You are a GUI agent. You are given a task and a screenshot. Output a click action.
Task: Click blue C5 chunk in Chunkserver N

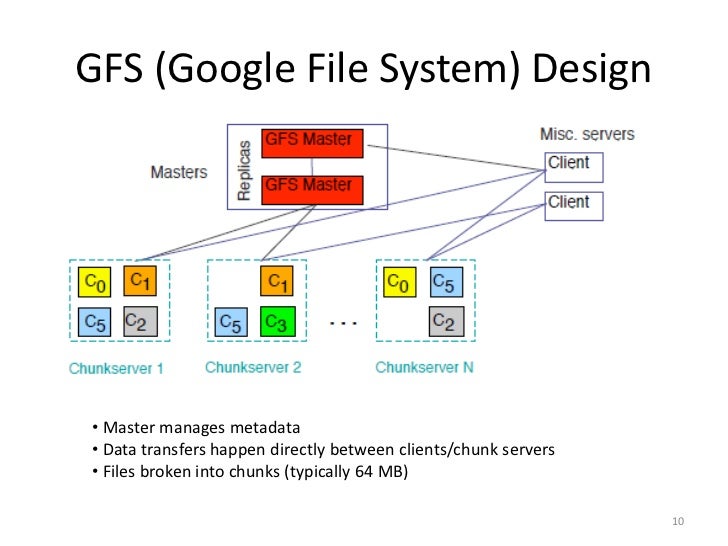tap(446, 282)
